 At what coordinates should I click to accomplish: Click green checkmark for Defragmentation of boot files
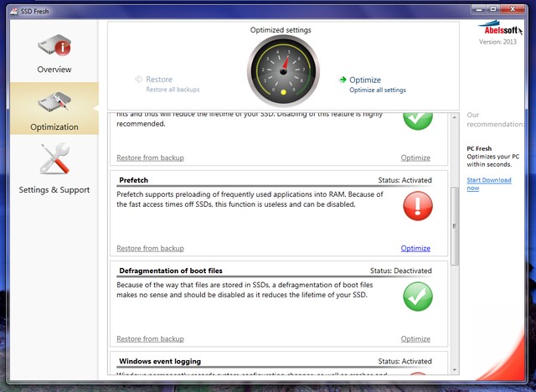pyautogui.click(x=418, y=297)
